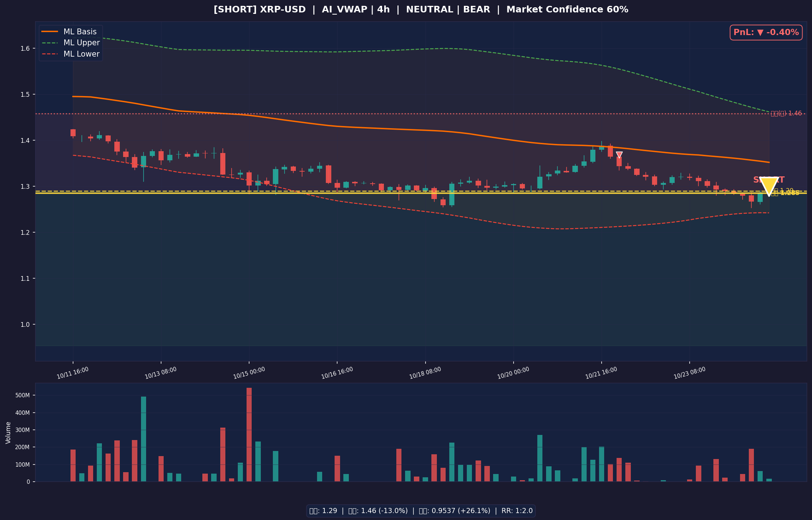This screenshot has height=520, width=812.
Task: Click '0.9537 (+26.1%)' in the bottom info box
Action: [461, 511]
